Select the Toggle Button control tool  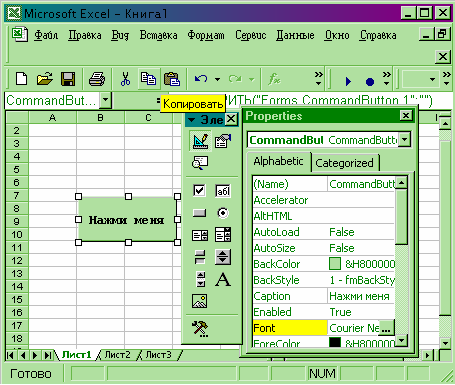[x=200, y=257]
